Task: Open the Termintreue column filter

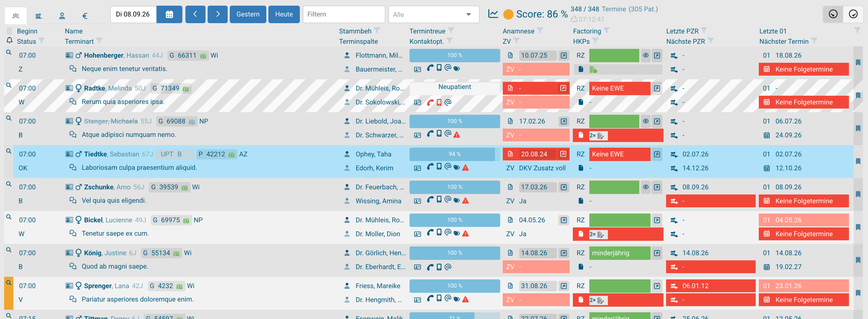Action: pyautogui.click(x=451, y=31)
